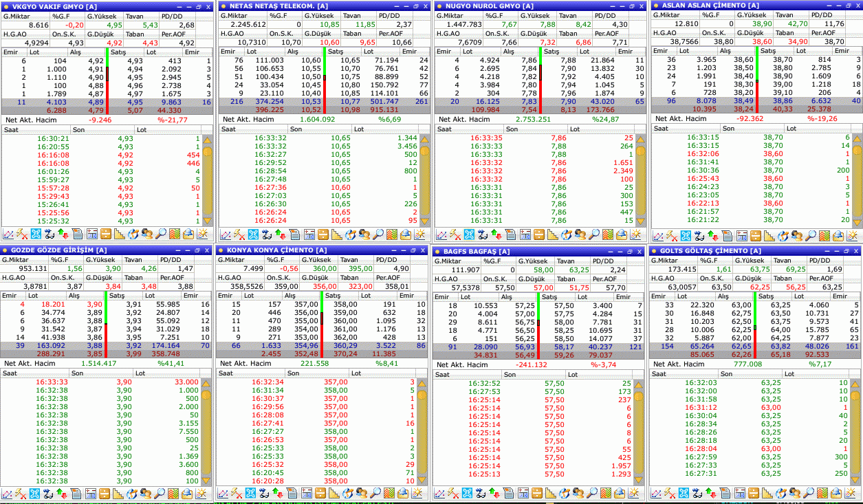Viewport: 863px width, 504px height.
Task: Click magnifier icon in NUGYO window toolbar
Action: click(x=593, y=234)
